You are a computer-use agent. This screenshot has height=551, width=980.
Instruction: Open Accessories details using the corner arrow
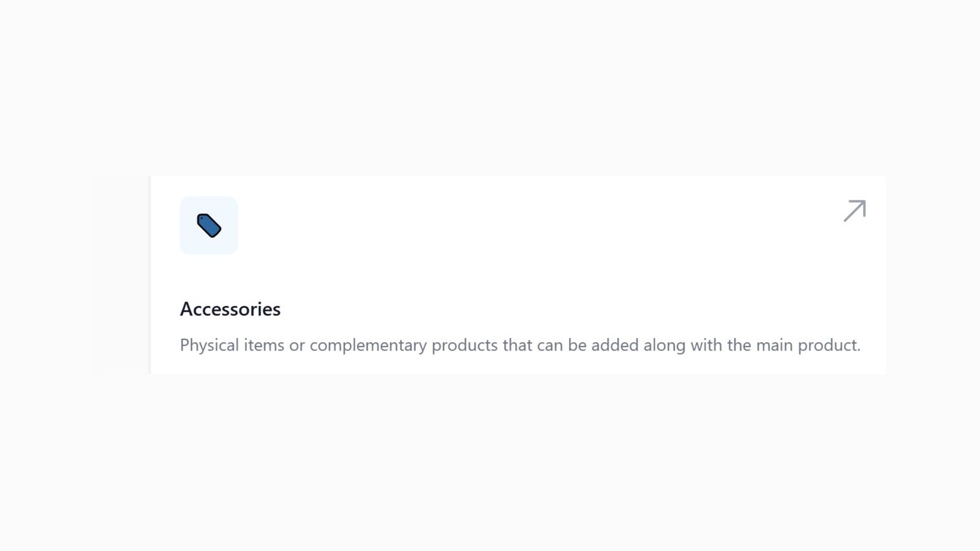tap(855, 211)
